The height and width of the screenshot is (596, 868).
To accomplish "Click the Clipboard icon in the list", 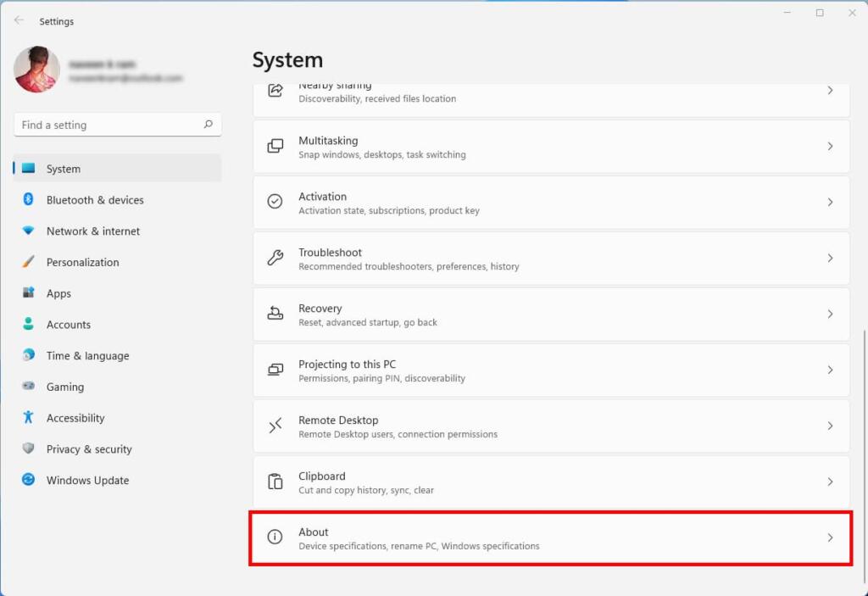I will 275,482.
